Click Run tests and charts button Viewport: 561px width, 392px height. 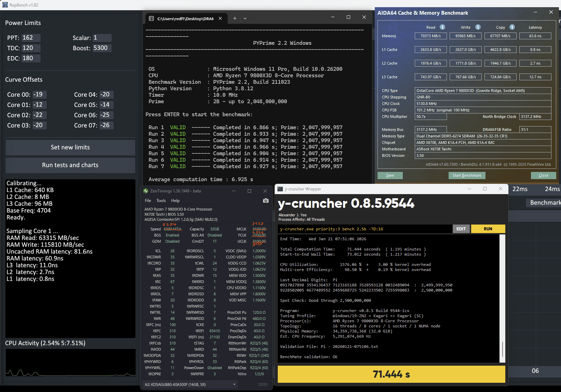(70, 165)
